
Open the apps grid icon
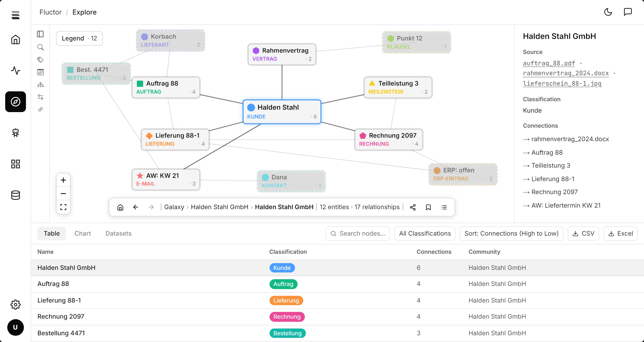[16, 164]
